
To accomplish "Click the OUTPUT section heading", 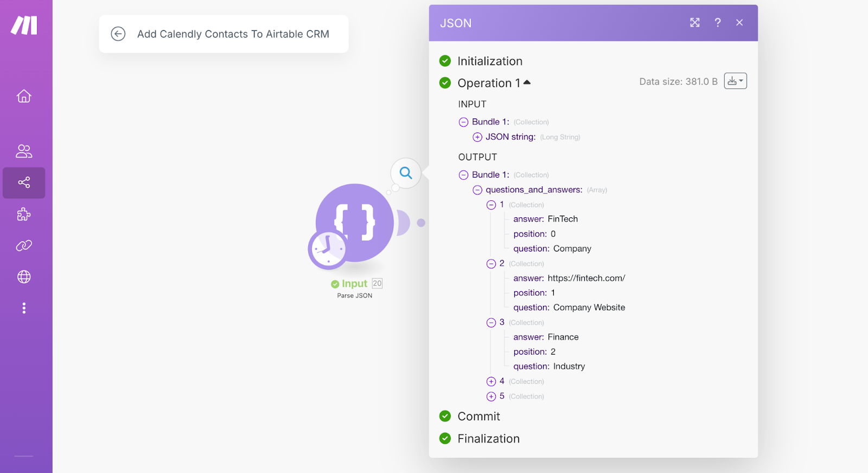I will point(477,157).
